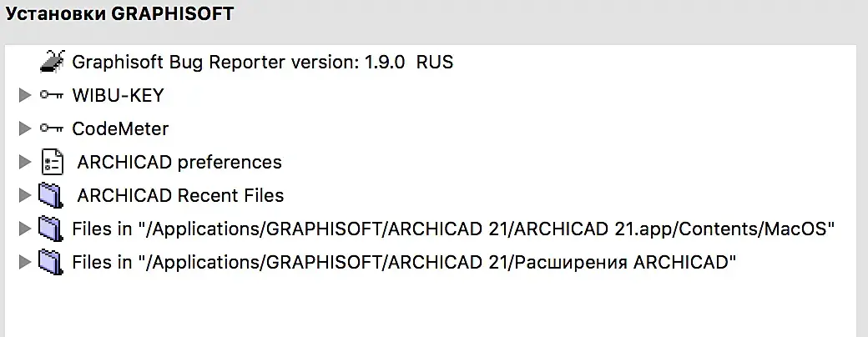
Task: Select the ARCHICAD preferences item
Action: (x=179, y=162)
